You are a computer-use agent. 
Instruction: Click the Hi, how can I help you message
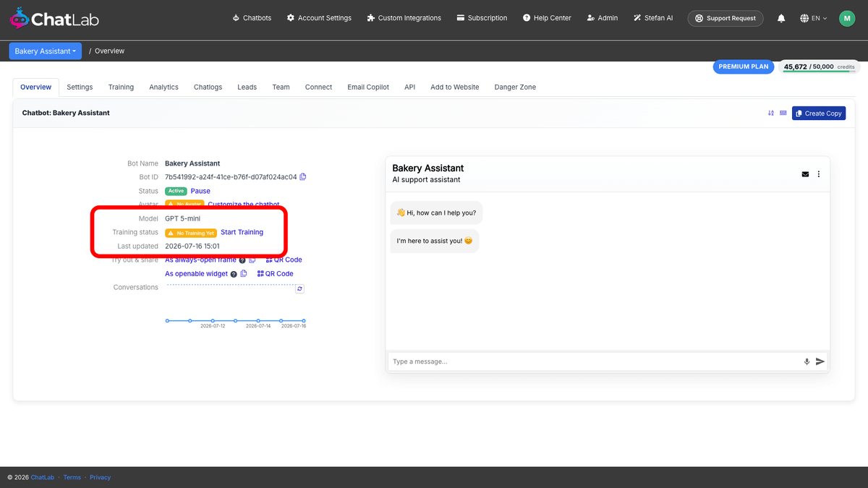coord(436,213)
